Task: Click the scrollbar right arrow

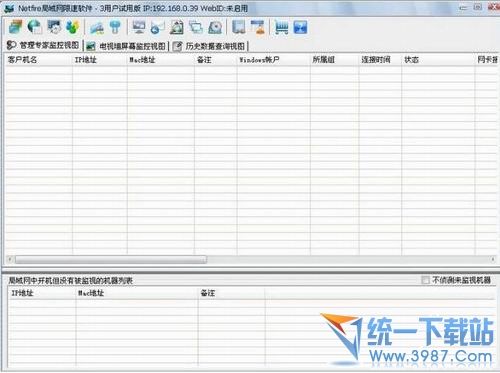Action: click(x=493, y=259)
